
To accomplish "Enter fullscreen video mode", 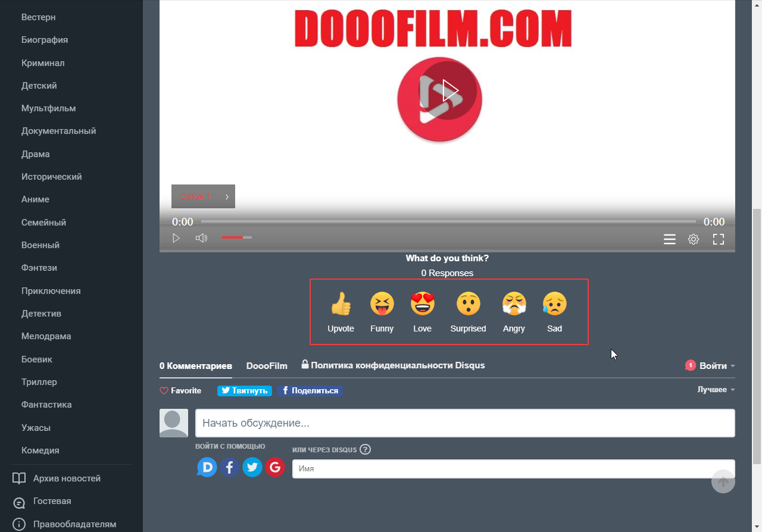I will pyautogui.click(x=719, y=239).
